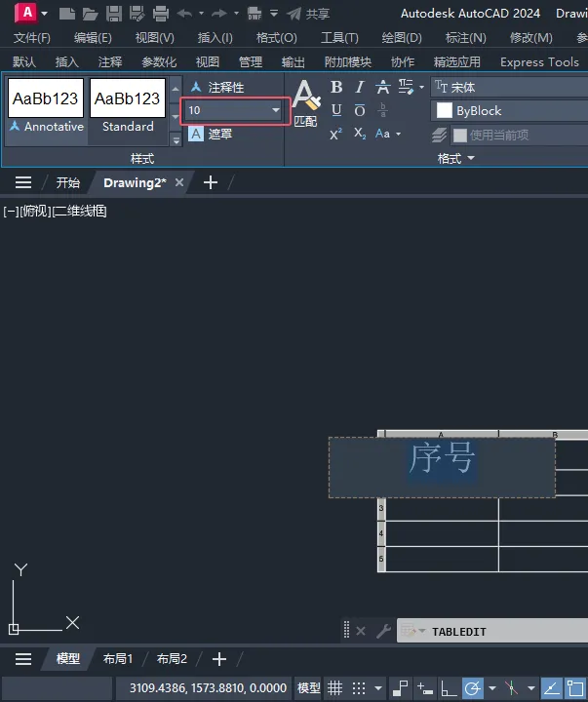Screen dimensions: 588x702
Task: Click the 匹配 match text formatting icon
Action: [306, 102]
